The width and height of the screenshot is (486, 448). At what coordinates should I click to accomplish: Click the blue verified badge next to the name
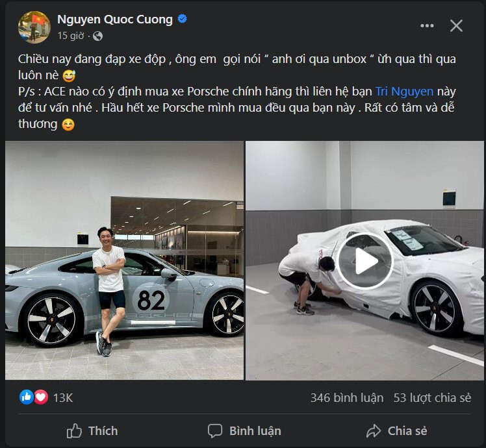183,19
